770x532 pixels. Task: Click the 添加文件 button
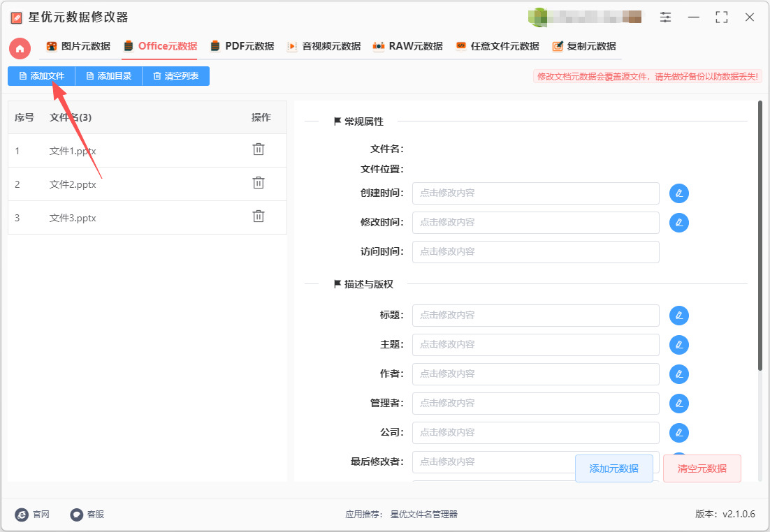coord(41,76)
